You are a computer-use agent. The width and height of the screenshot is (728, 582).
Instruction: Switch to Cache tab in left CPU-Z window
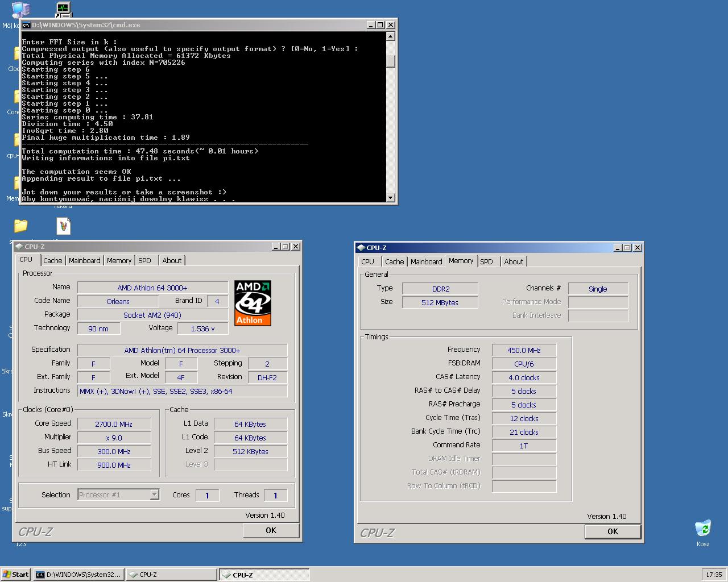[53, 261]
